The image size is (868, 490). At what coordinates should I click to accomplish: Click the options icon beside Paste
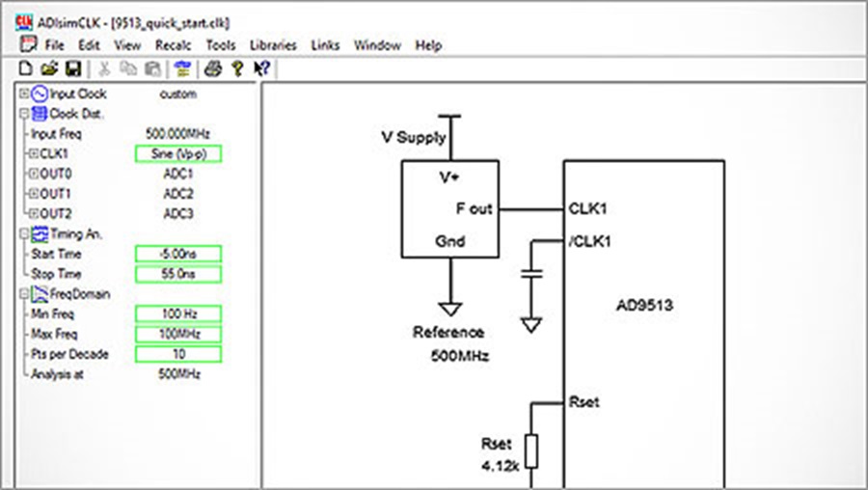point(182,68)
